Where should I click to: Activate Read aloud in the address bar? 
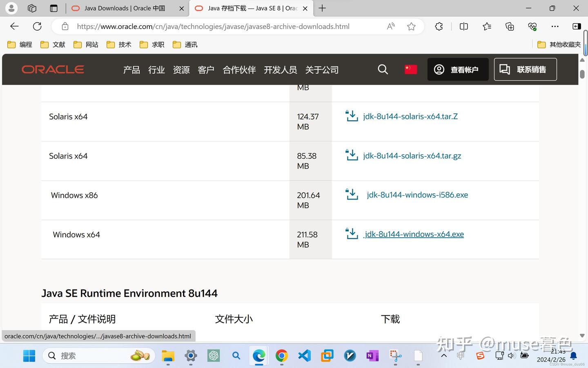pyautogui.click(x=390, y=26)
